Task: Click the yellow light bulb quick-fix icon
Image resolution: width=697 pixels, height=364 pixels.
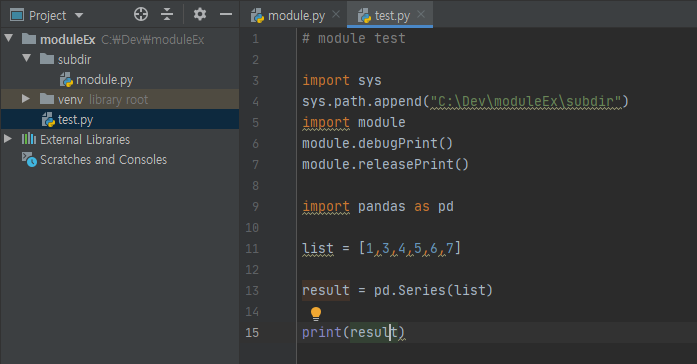Action: (316, 314)
